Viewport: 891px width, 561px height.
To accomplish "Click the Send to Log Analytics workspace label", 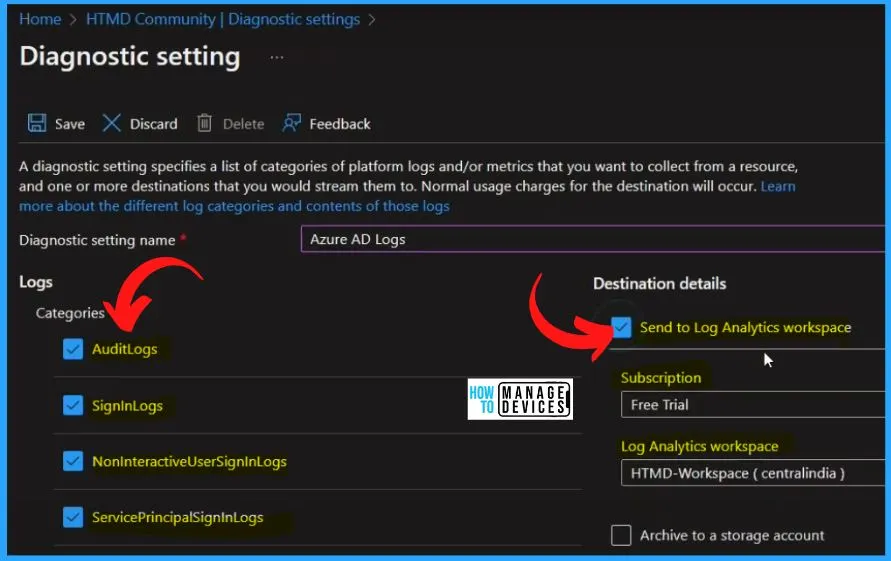I will point(745,327).
